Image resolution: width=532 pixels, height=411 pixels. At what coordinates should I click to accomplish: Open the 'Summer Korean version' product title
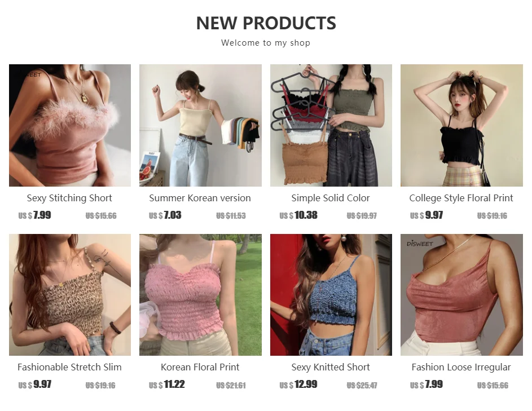[200, 198]
